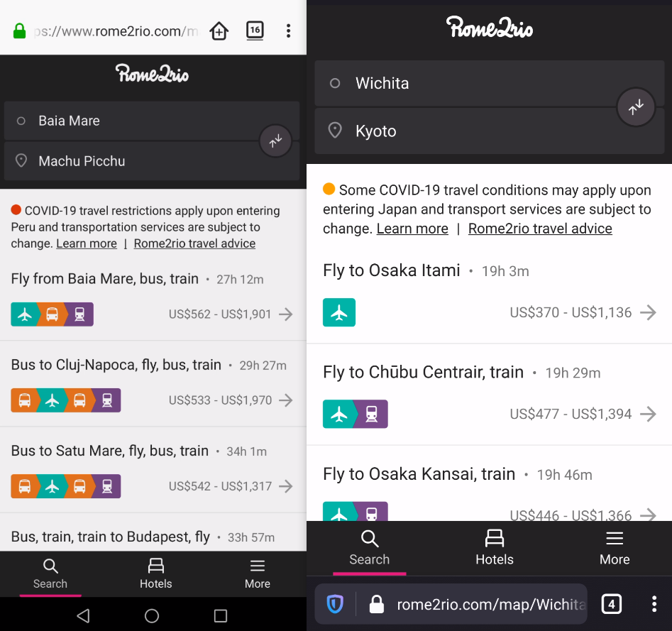The height and width of the screenshot is (631, 672).
Task: Open Learn more link in Japan COVID notice
Action: point(412,229)
